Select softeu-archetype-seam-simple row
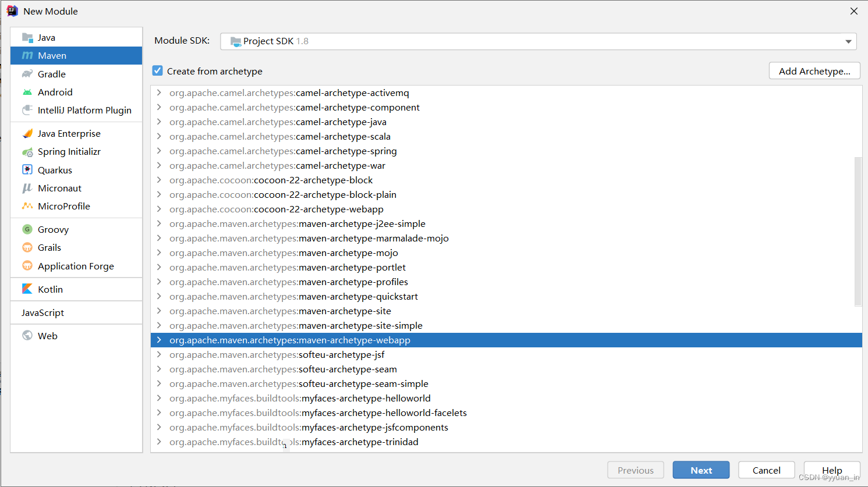The height and width of the screenshot is (487, 868). [506, 383]
